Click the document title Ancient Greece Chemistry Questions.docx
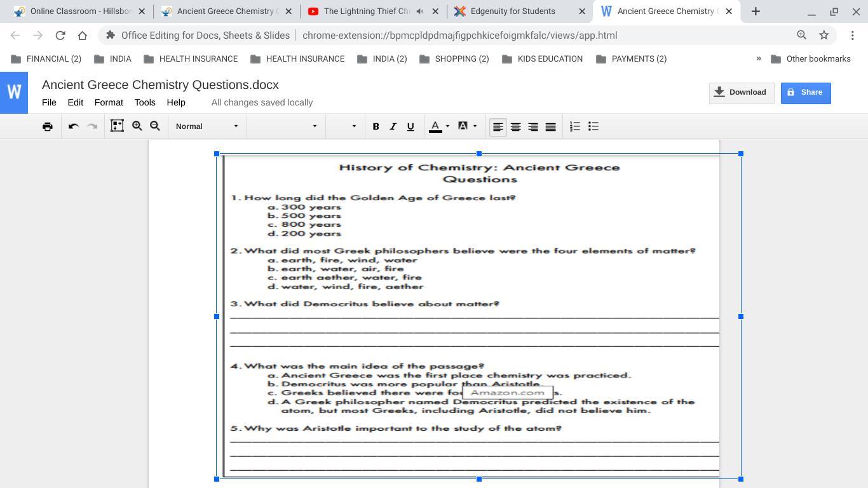This screenshot has width=868, height=488. pos(160,85)
